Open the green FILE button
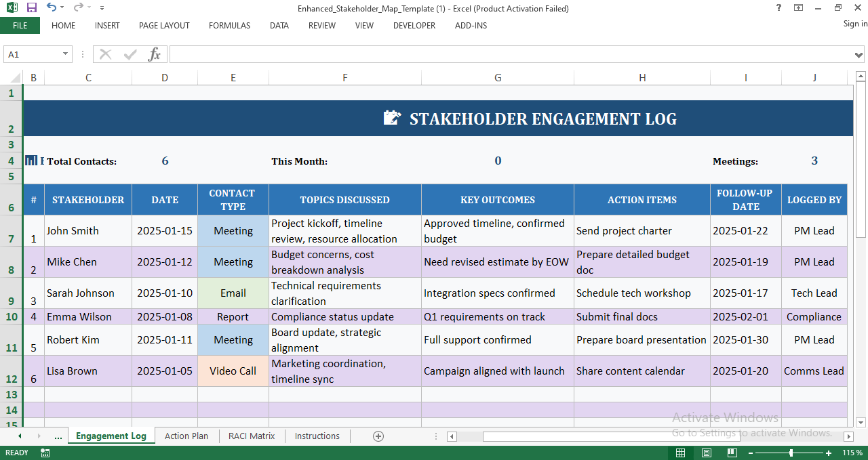868x460 pixels. click(20, 26)
